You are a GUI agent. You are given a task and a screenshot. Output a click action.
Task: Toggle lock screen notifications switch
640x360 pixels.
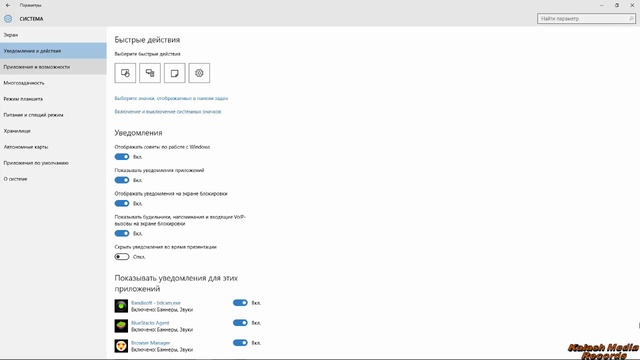tap(122, 203)
